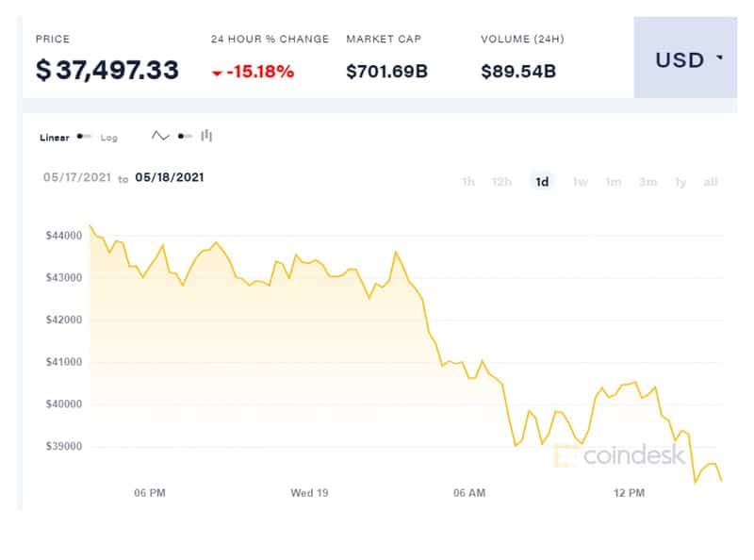Switch to the 1h time range

[x=467, y=182]
